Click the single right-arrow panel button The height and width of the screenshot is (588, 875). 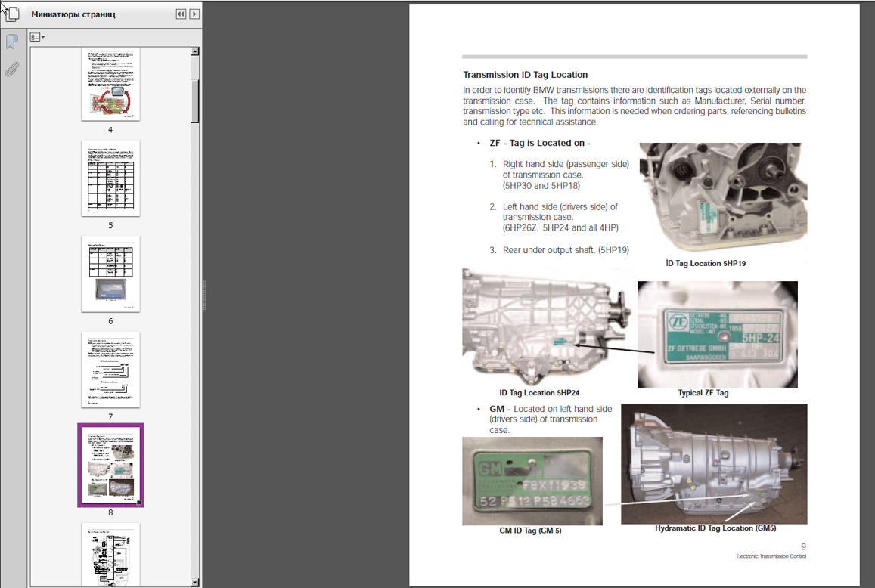pos(194,14)
